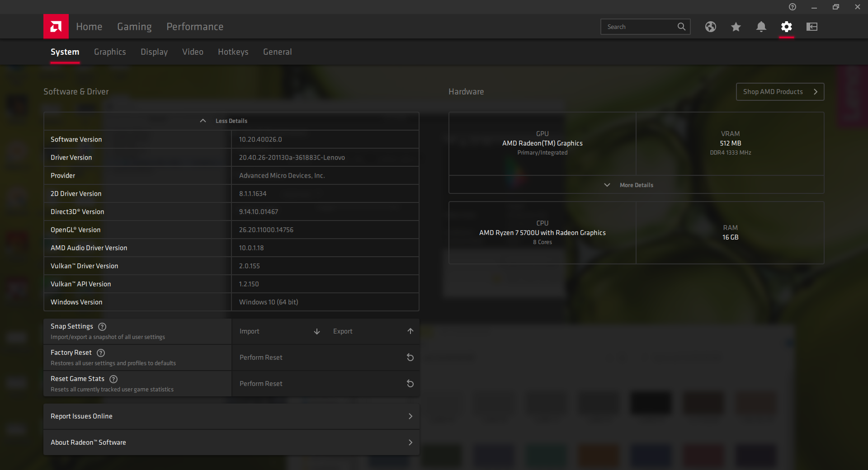Click GPU name AMD Radeon(TM) Graphics
The height and width of the screenshot is (470, 868).
click(542, 143)
